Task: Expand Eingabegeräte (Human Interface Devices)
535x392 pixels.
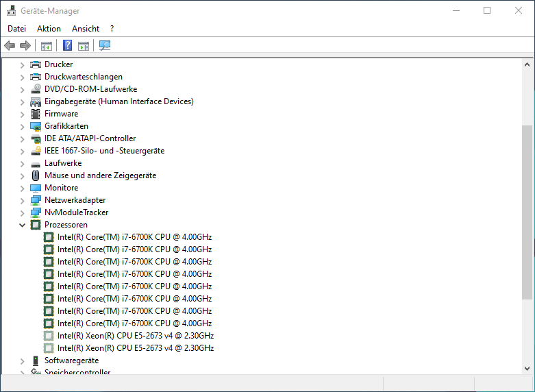Action: [22, 102]
